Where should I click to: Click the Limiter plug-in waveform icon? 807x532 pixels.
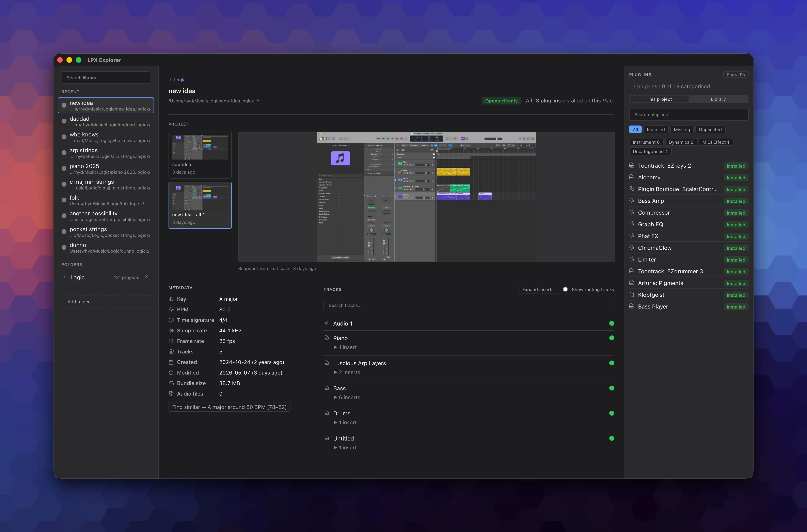tap(632, 259)
